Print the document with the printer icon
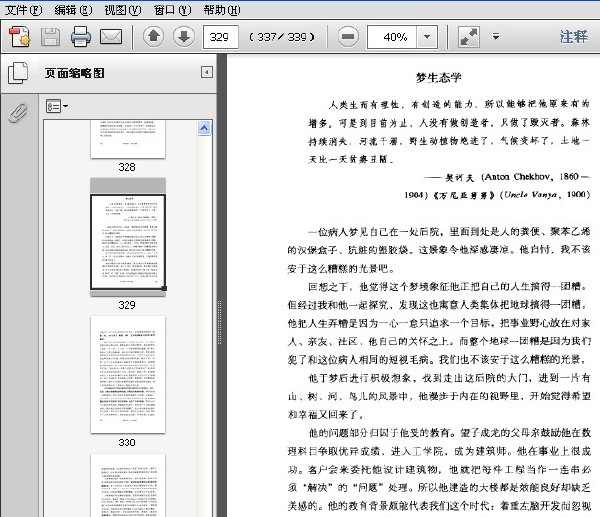This screenshot has width=600, height=517. 81,37
